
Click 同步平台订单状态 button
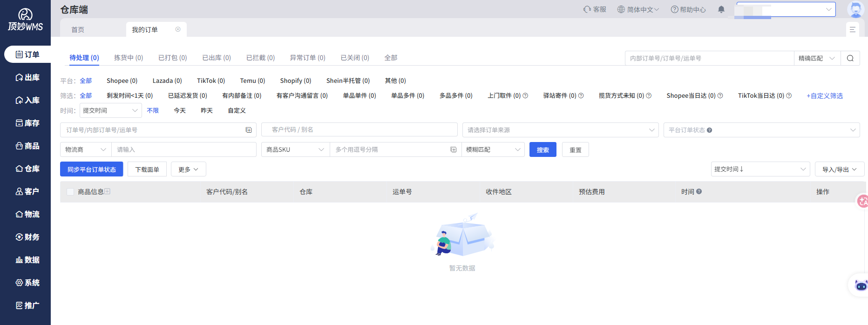click(92, 169)
